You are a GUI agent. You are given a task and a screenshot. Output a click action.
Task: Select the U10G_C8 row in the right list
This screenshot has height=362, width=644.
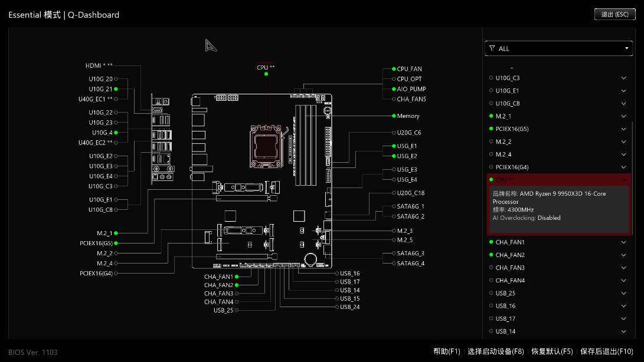(558, 103)
